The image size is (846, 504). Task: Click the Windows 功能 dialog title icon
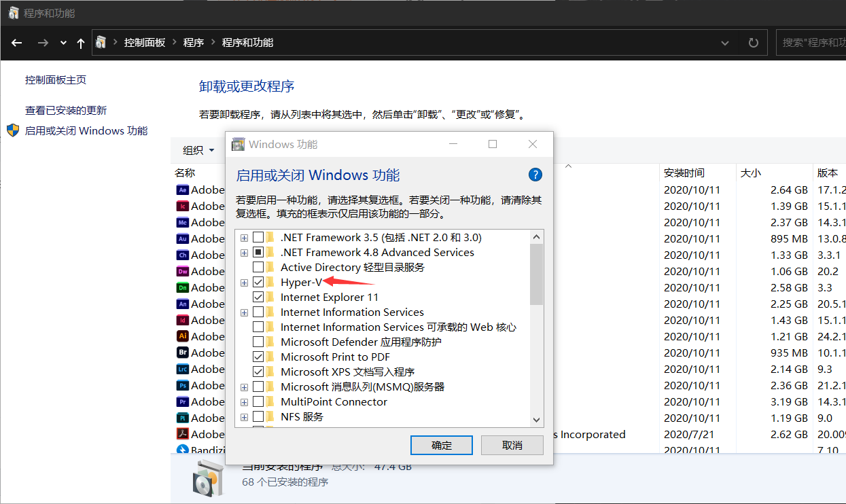[238, 144]
